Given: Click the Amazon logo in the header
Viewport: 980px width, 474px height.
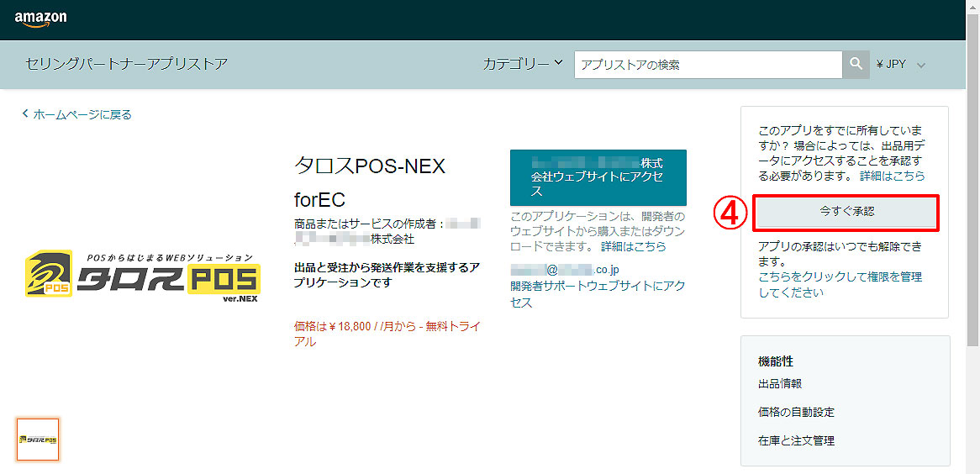Looking at the screenshot, I should 40,18.
